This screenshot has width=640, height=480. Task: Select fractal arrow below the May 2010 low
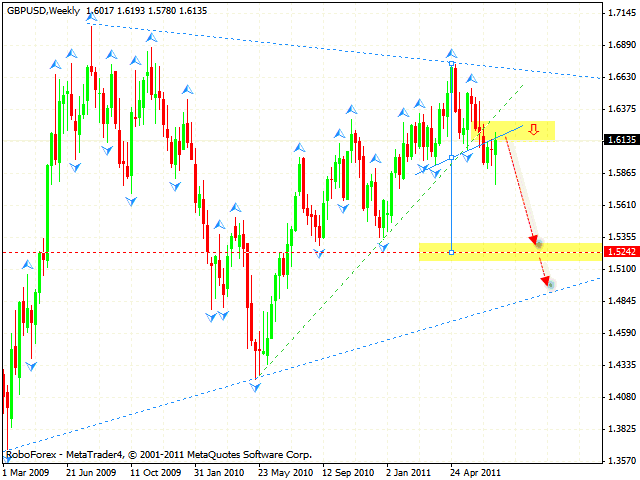click(x=255, y=387)
